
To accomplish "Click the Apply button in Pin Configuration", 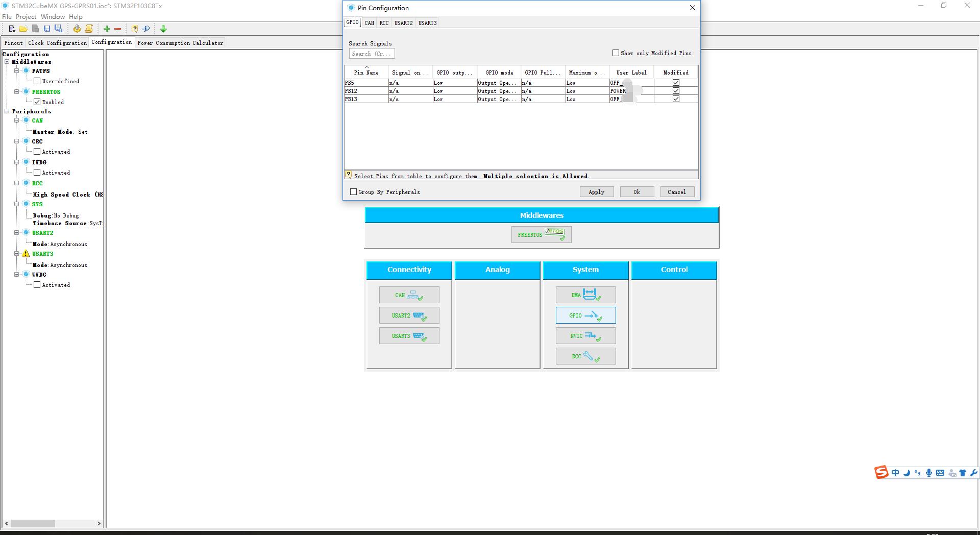I will tap(597, 192).
